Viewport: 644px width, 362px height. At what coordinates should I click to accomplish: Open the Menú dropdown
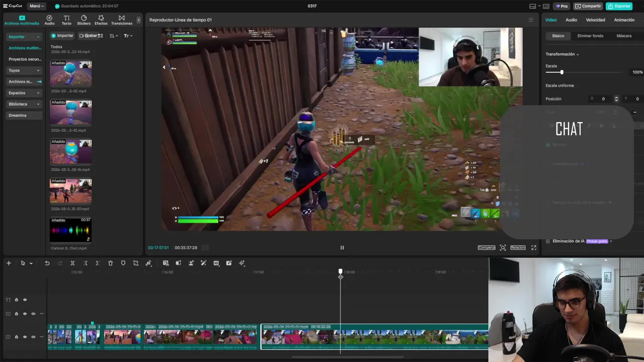[x=36, y=6]
